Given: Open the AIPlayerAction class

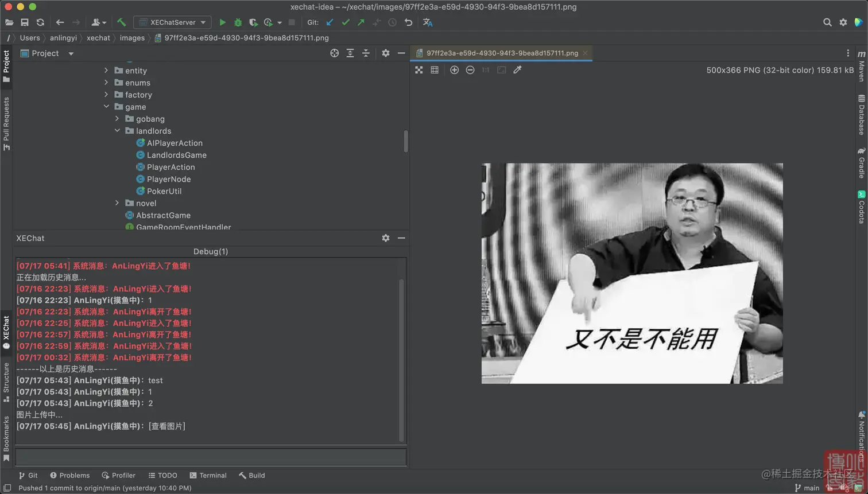Looking at the screenshot, I should [x=175, y=143].
